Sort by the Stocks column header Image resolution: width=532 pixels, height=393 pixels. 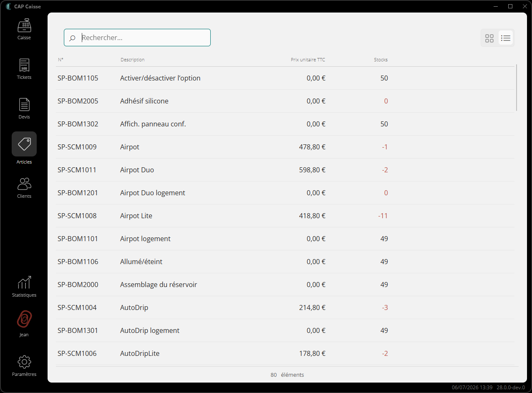tap(381, 60)
